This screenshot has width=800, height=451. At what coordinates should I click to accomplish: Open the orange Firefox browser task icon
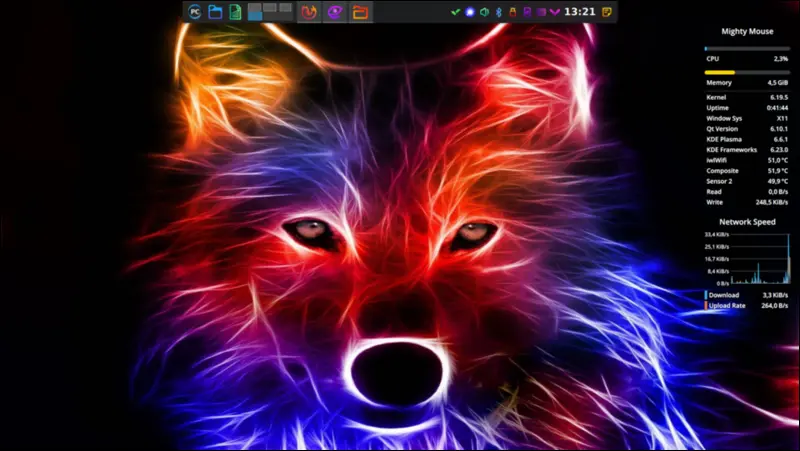point(309,12)
